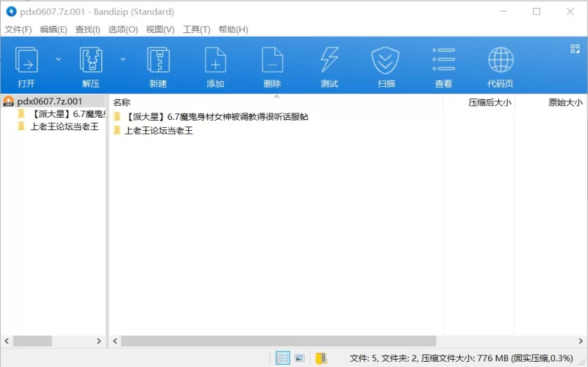Viewport: 588px width, 367px height.
Task: Click right arrow of tree panel scrollbar
Action: (x=99, y=341)
